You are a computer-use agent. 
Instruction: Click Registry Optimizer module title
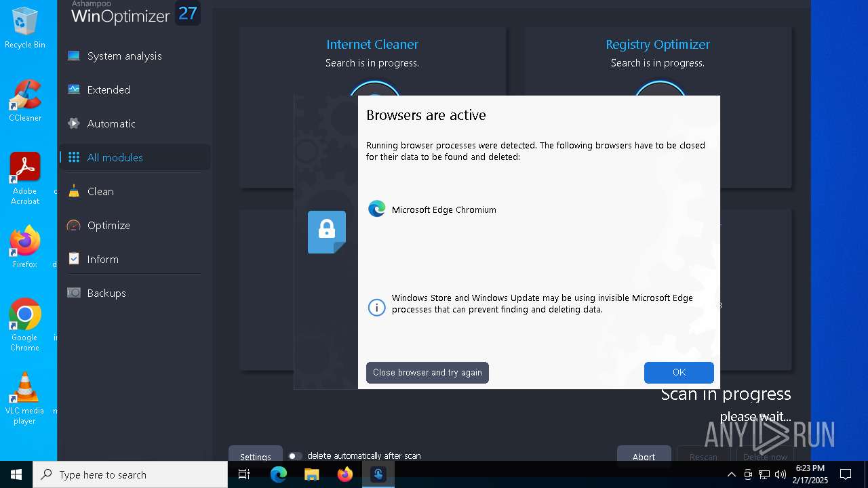[x=658, y=44]
